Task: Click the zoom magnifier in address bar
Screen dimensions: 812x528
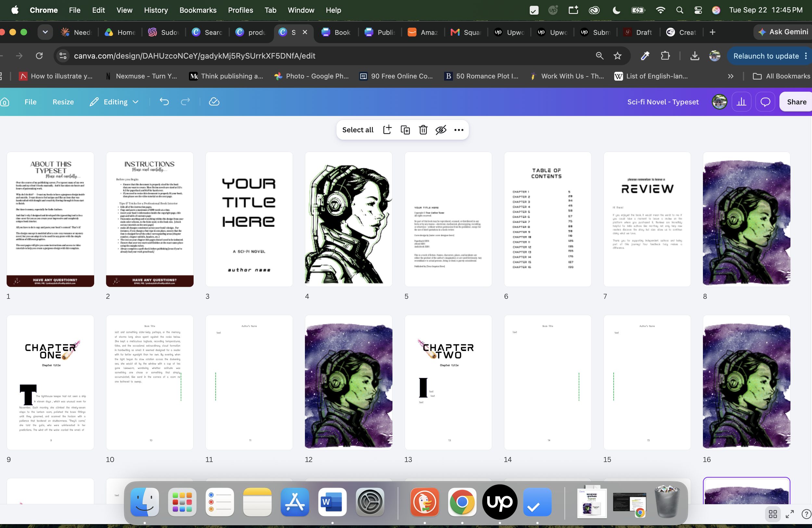Action: pos(600,56)
